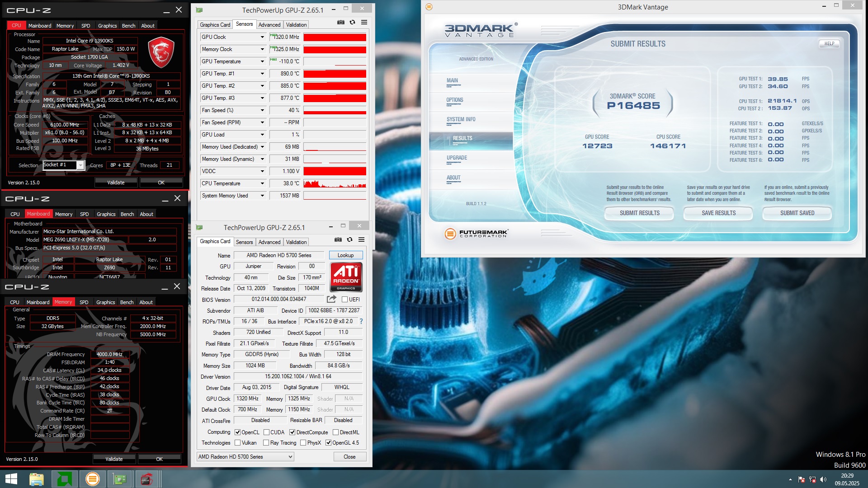Click the CPU Temperature sensor graph
The image size is (868, 488).
pos(335,183)
